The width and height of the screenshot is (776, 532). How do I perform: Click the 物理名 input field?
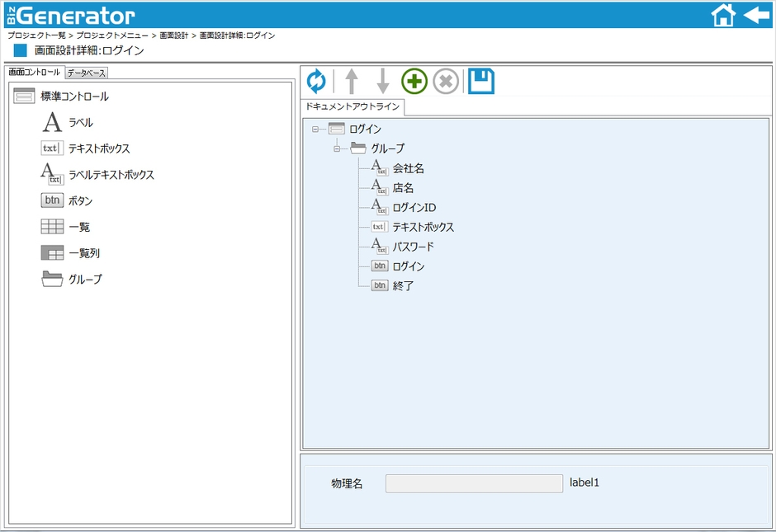pyautogui.click(x=475, y=483)
